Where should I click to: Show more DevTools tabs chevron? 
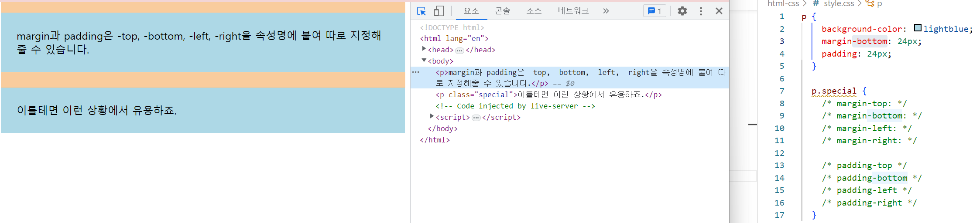(606, 11)
